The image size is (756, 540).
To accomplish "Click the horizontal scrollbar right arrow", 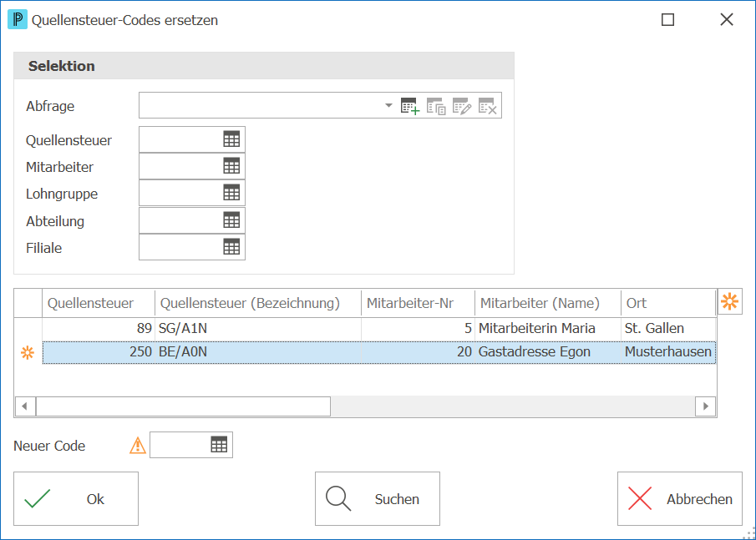I will (705, 406).
